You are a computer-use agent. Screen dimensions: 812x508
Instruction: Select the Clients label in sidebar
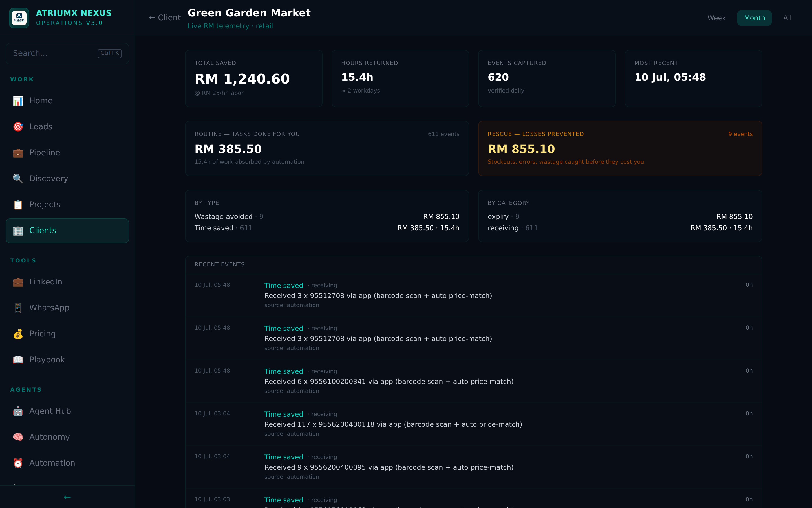click(x=43, y=231)
